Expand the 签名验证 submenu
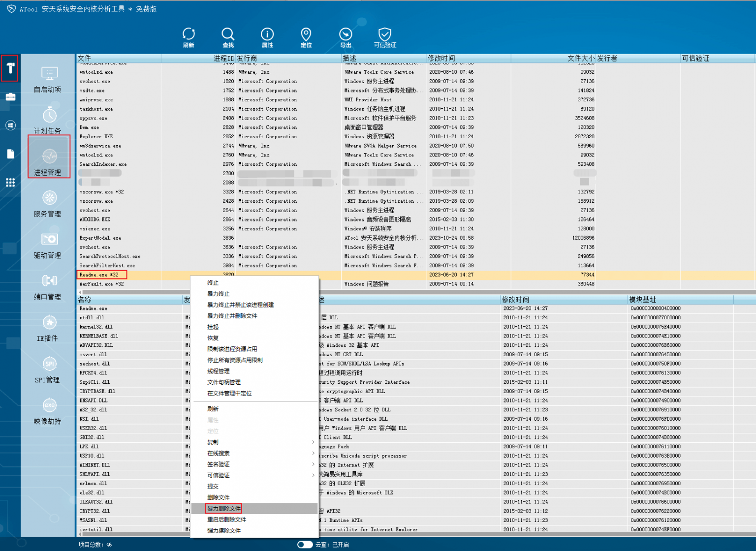756x551 pixels. coord(218,464)
